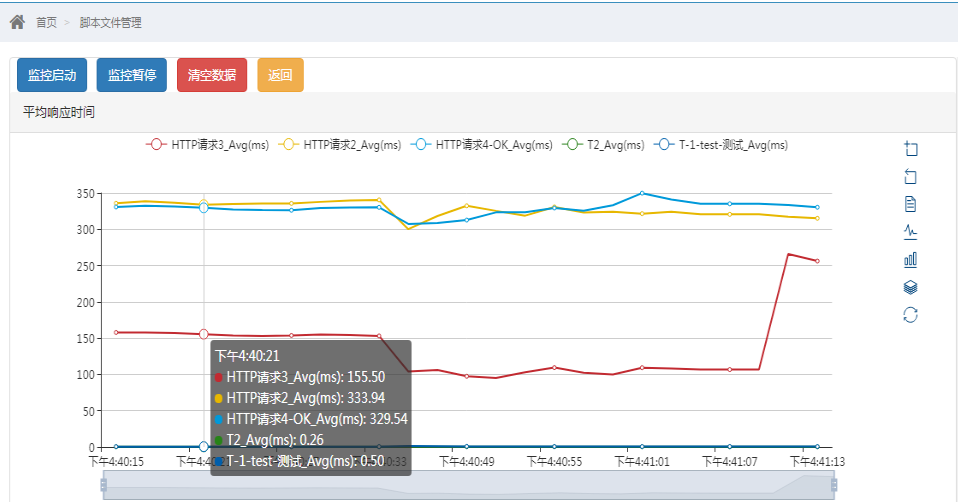Click left handle of data zoom slider

pyautogui.click(x=104, y=485)
